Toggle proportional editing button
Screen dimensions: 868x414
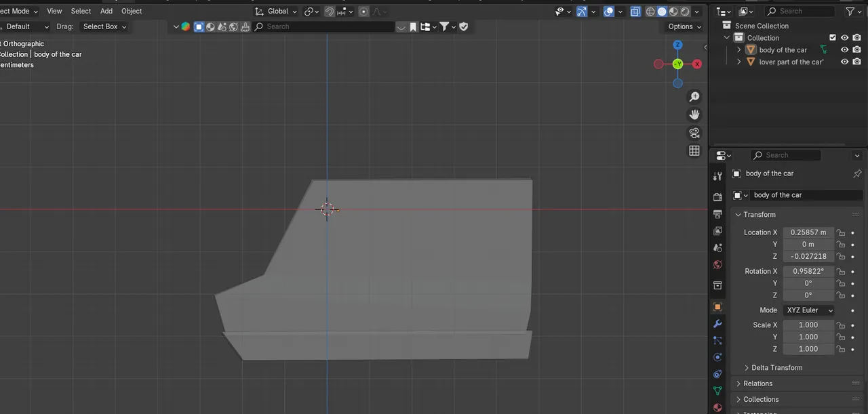click(x=363, y=12)
